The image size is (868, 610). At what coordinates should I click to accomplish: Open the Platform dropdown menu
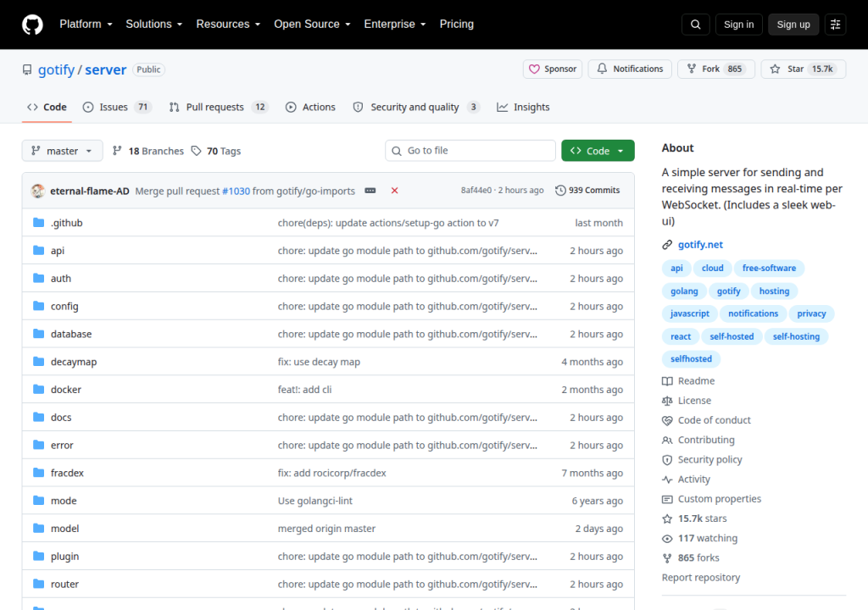86,25
